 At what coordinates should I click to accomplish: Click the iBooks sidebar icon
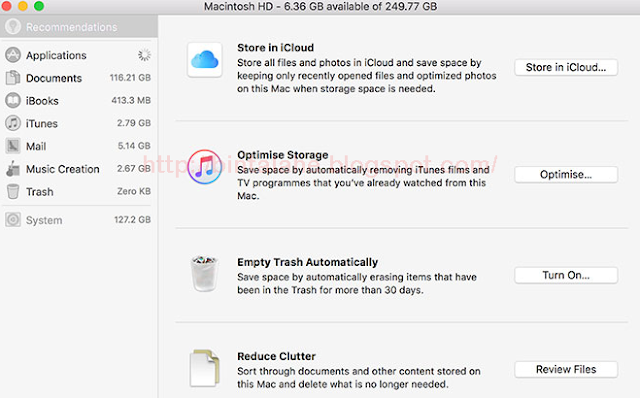coord(13,100)
